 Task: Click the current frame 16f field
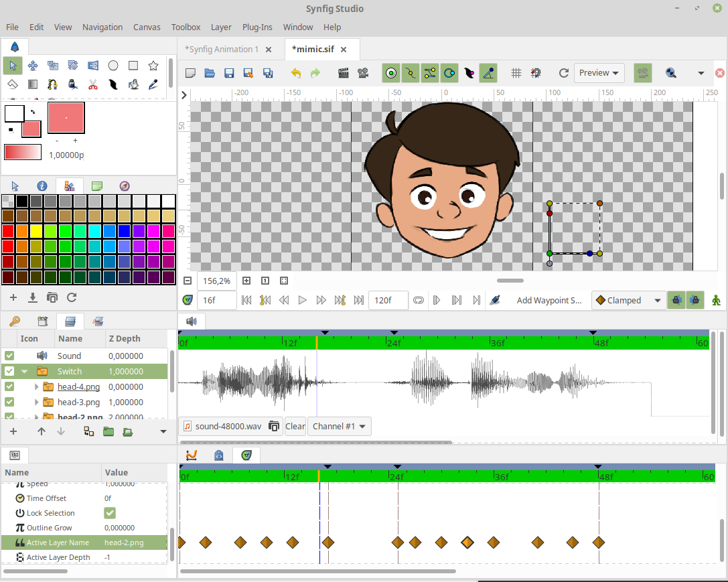pyautogui.click(x=217, y=300)
